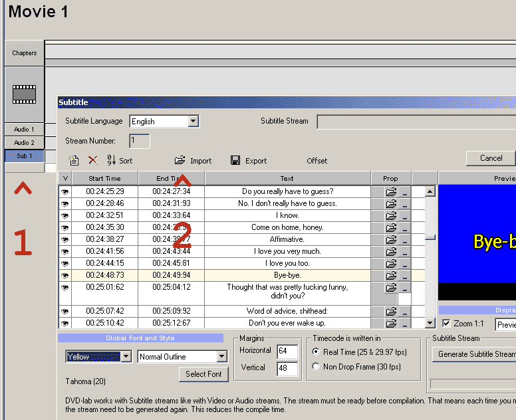Open properties folder for 'I love you very much.'
Viewport: 516px width, 420px height.
pos(391,252)
